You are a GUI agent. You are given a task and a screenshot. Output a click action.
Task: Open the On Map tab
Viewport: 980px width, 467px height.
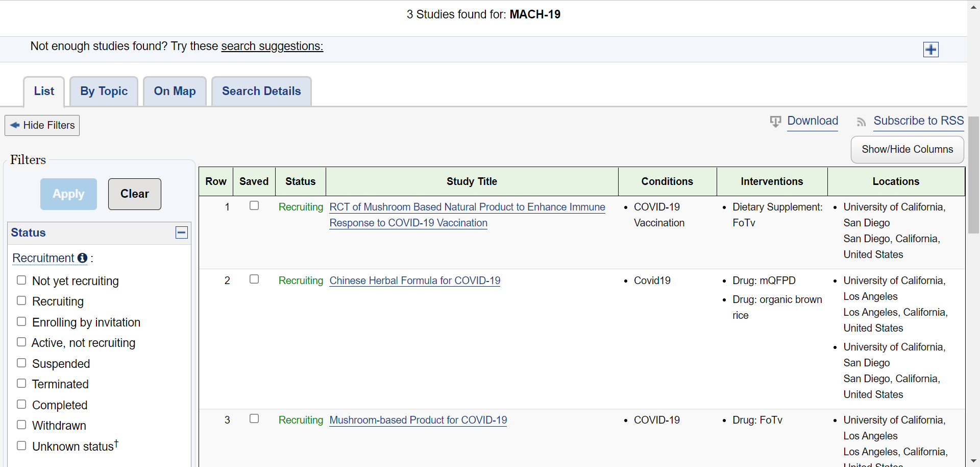175,91
